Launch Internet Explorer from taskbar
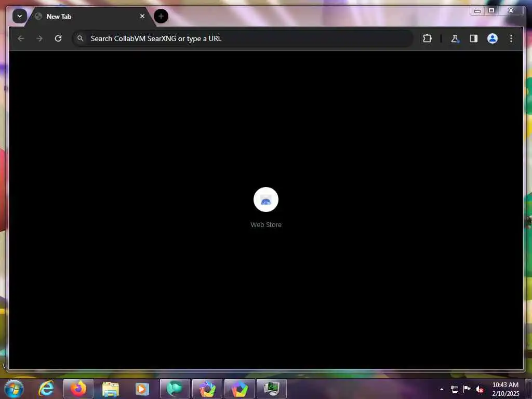Image resolution: width=532 pixels, height=399 pixels. (x=46, y=389)
